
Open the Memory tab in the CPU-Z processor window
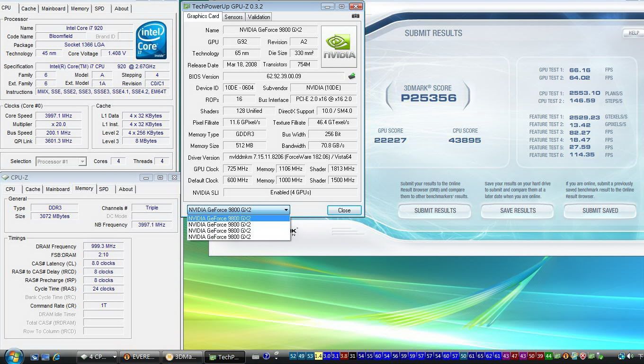[80, 9]
